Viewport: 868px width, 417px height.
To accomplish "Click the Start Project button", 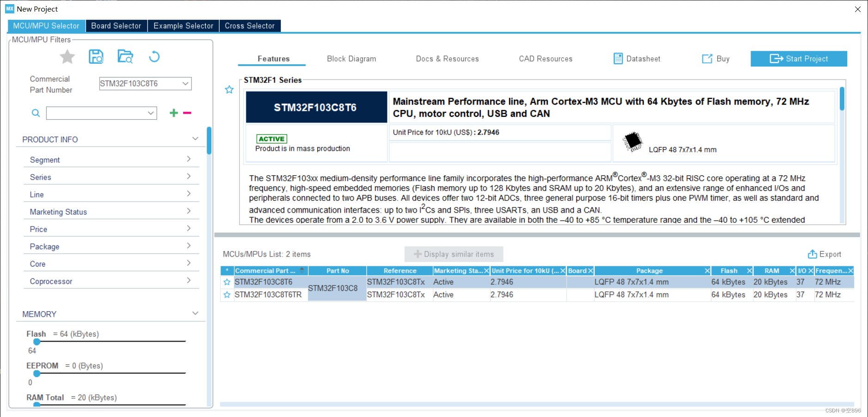I will pyautogui.click(x=799, y=59).
